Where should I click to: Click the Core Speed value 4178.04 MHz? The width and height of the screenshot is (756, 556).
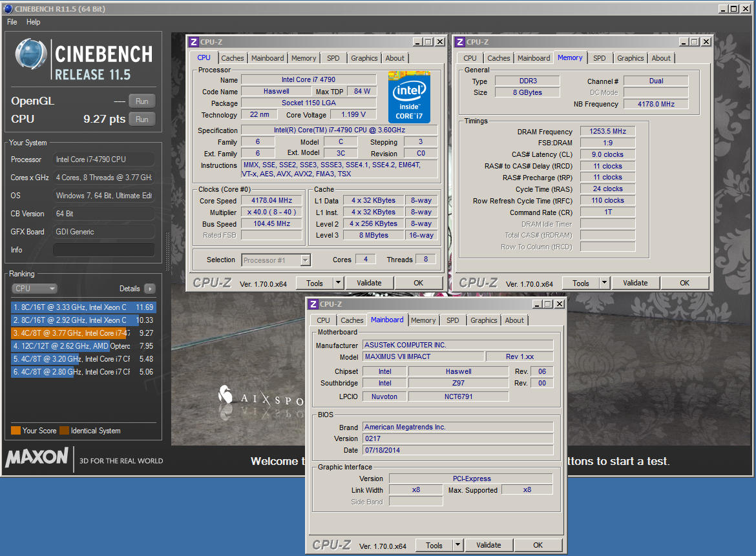pyautogui.click(x=271, y=200)
